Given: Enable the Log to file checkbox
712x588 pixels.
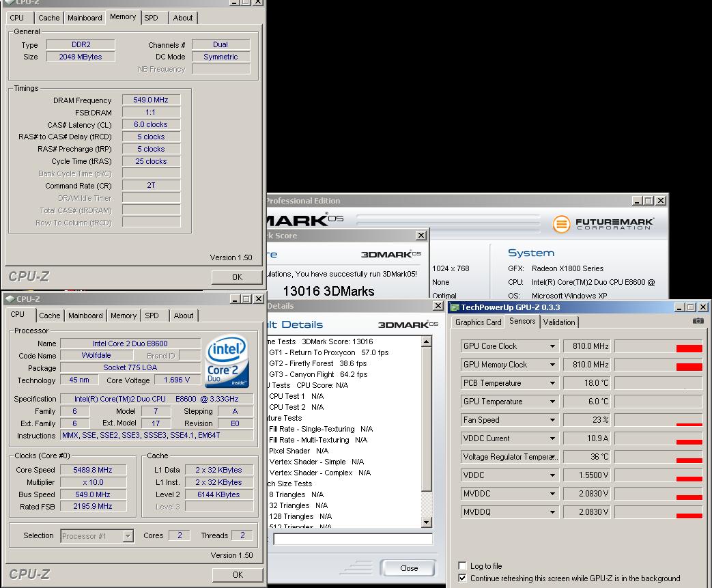Looking at the screenshot, I should pos(462,565).
